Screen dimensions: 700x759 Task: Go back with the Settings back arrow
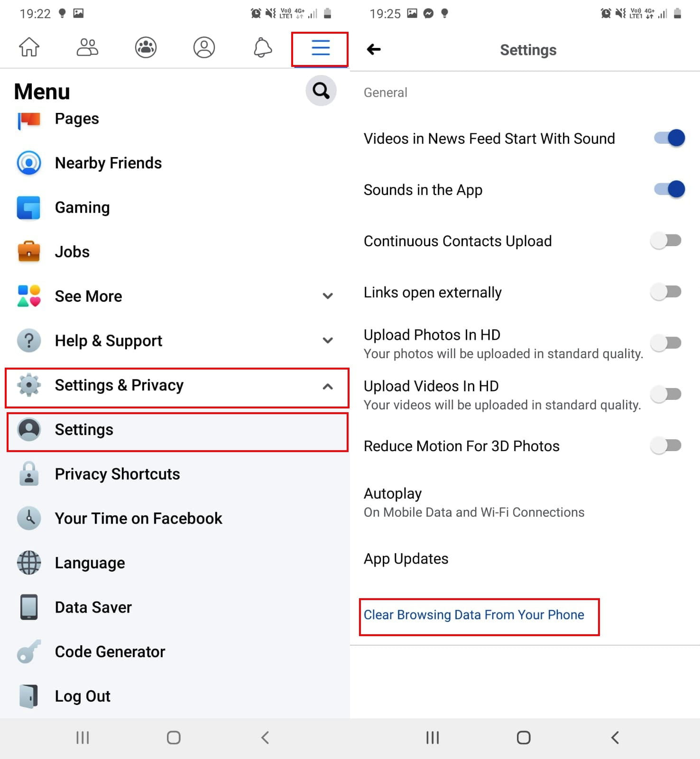click(374, 49)
